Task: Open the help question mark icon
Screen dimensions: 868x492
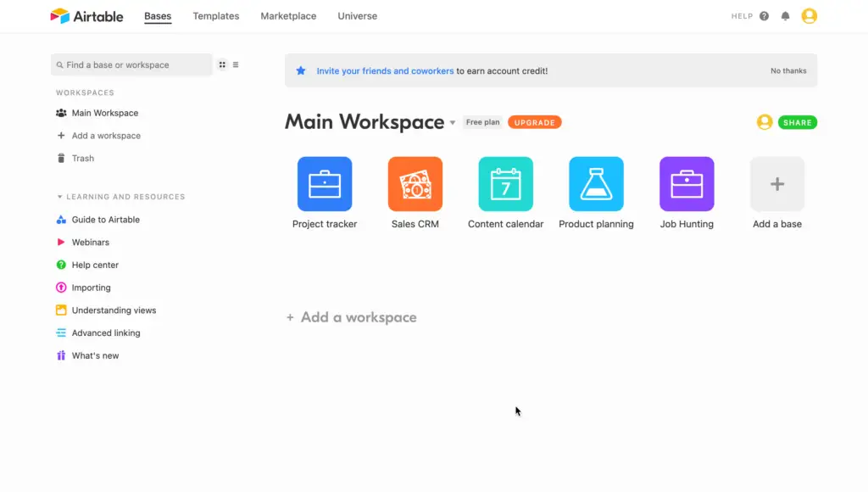Action: pyautogui.click(x=764, y=16)
